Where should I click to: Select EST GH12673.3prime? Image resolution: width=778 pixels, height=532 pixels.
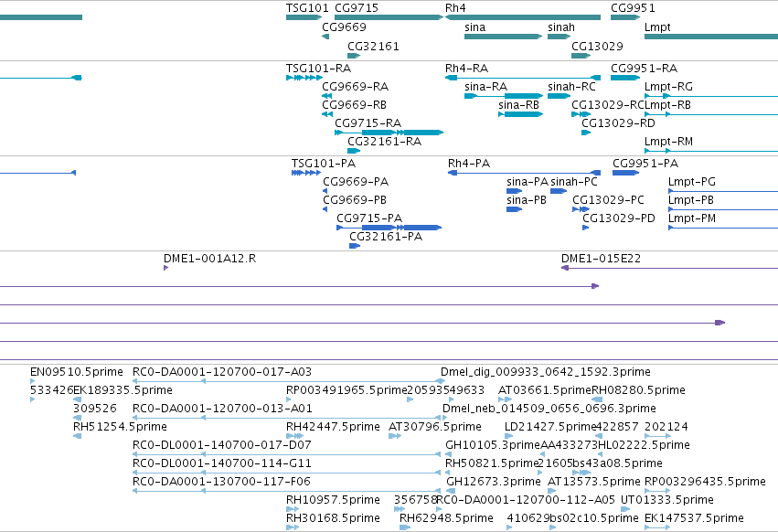coord(451,491)
